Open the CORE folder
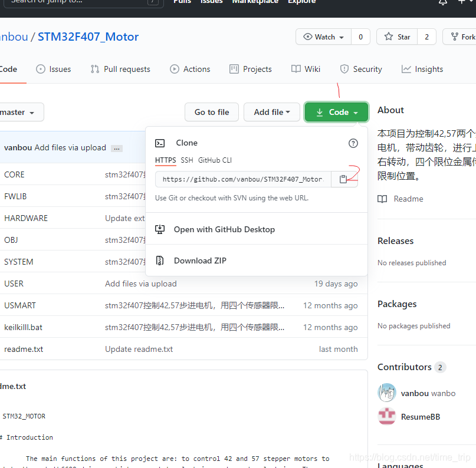 14,174
